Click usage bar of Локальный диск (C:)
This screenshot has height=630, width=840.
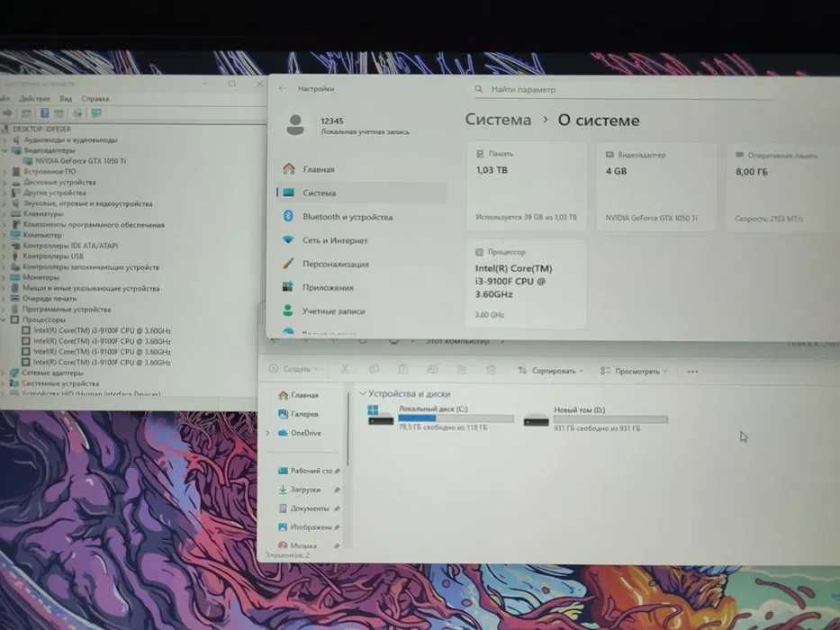(x=456, y=418)
